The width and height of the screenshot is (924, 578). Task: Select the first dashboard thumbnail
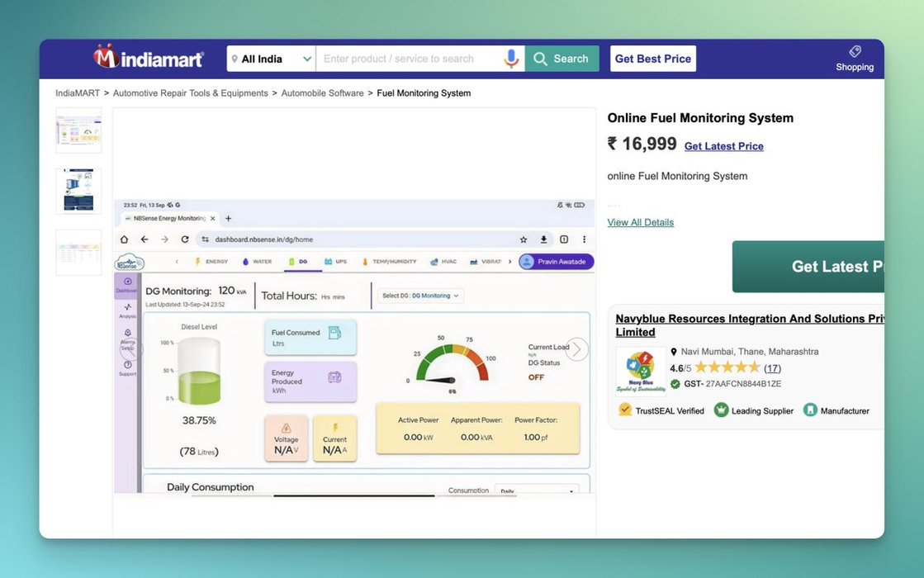78,130
